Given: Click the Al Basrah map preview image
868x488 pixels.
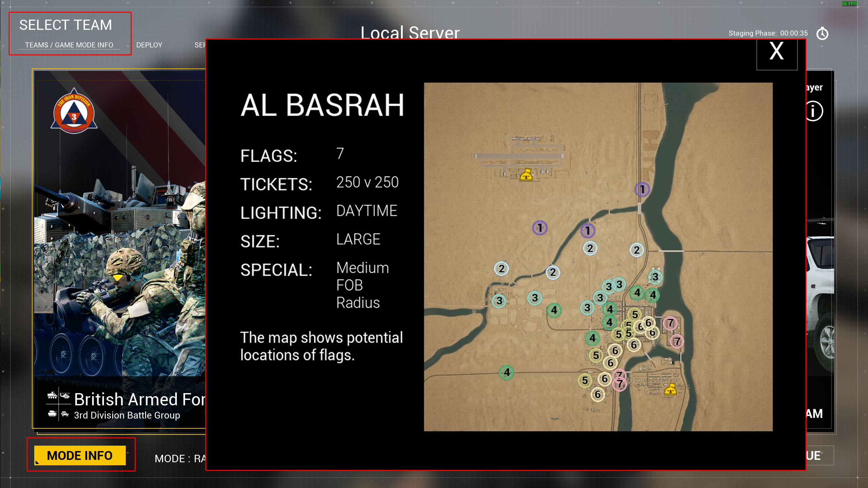Looking at the screenshot, I should pyautogui.click(x=598, y=257).
